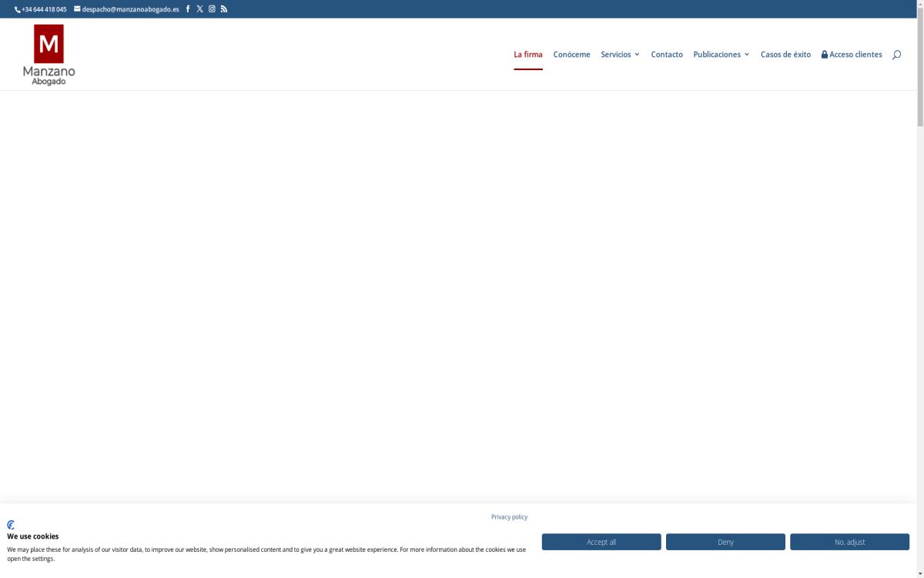Visit the Instagram icon link
The height and width of the screenshot is (578, 924).
tap(212, 9)
